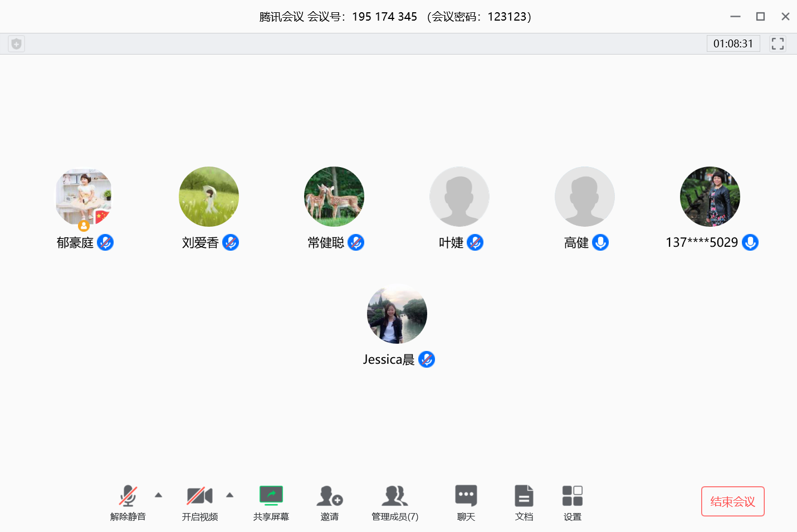Click muted mic icon beside 郁豪庭
The image size is (797, 532).
[105, 242]
